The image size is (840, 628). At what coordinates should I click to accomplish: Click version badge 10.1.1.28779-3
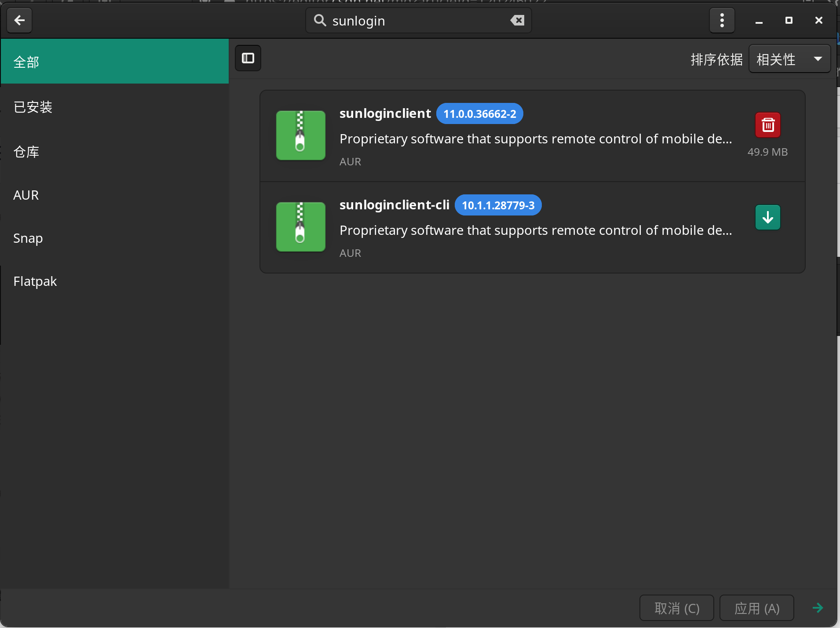tap(498, 205)
